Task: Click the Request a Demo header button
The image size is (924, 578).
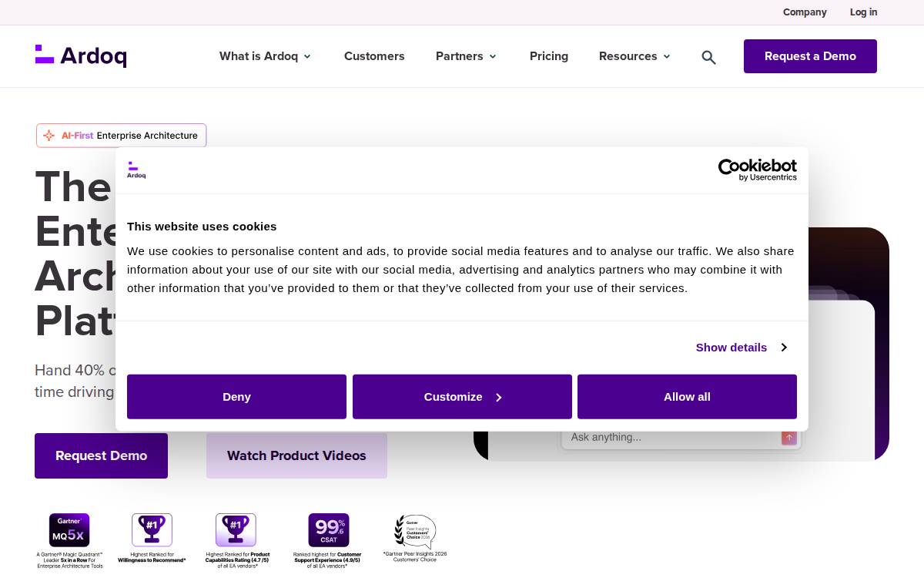Action: [810, 56]
